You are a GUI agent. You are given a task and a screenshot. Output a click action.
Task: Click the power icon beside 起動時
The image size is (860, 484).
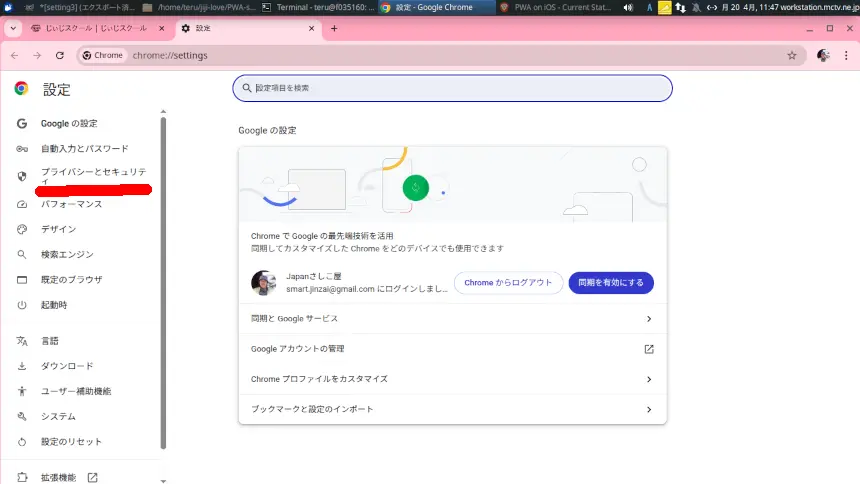pos(22,305)
